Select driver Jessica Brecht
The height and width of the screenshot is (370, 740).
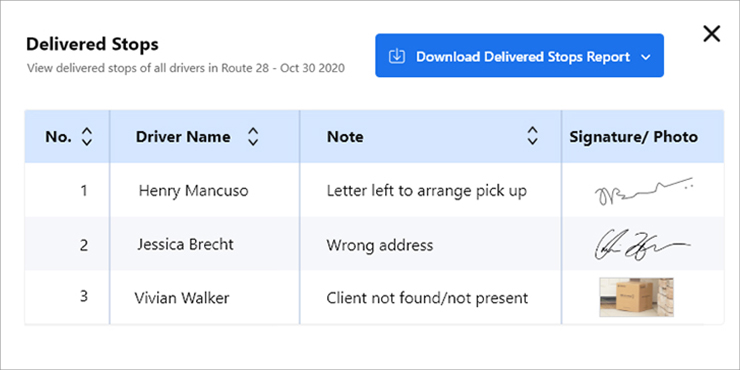pos(185,244)
